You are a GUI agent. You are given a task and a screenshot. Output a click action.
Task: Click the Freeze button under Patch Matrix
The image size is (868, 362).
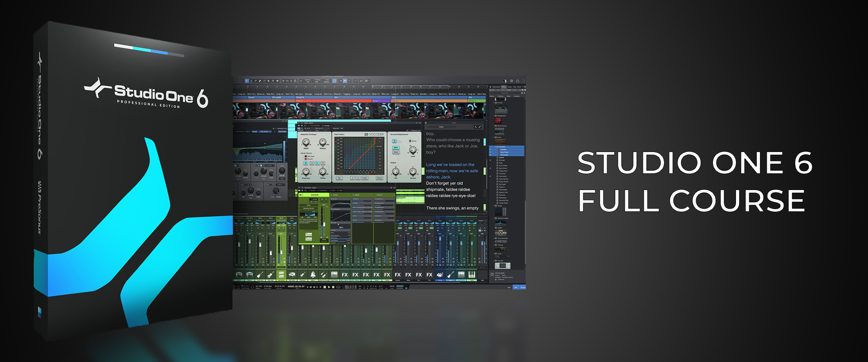point(365,178)
